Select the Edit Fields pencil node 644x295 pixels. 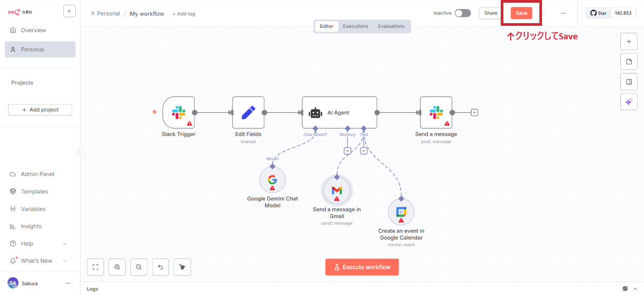pyautogui.click(x=248, y=112)
